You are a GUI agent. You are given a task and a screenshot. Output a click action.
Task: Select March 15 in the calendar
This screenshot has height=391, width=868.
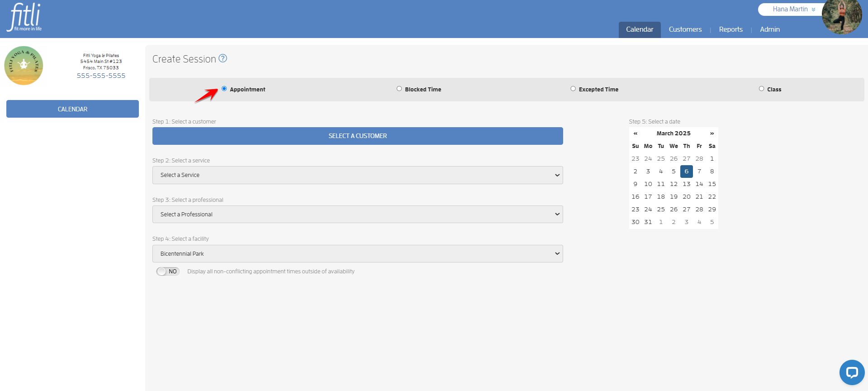712,184
